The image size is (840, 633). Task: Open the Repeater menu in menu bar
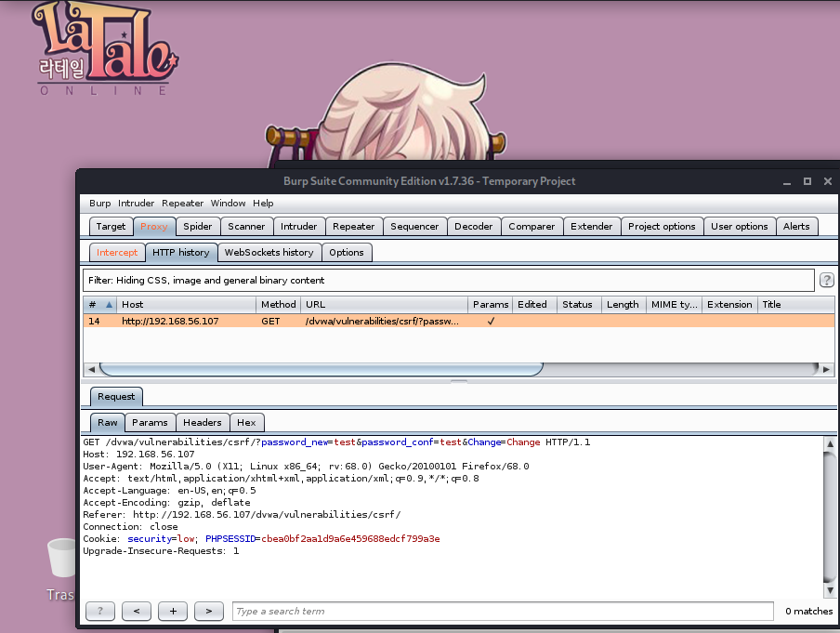tap(183, 204)
